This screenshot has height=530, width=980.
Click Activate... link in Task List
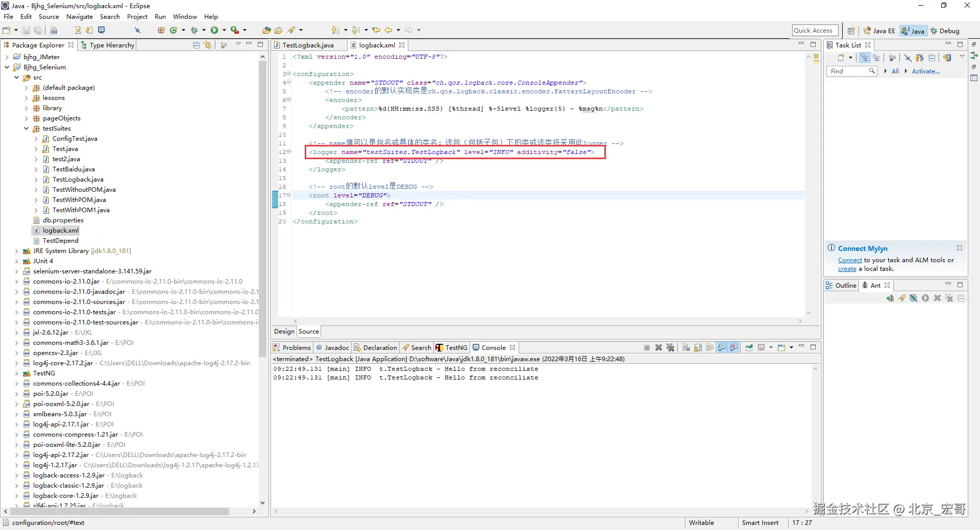pos(925,71)
